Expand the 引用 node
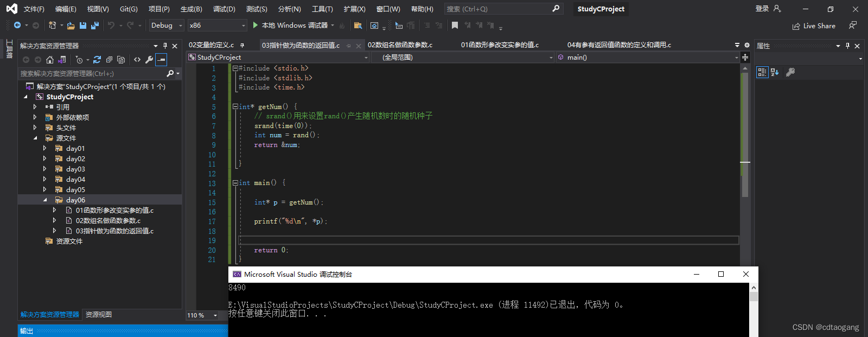 pyautogui.click(x=35, y=107)
